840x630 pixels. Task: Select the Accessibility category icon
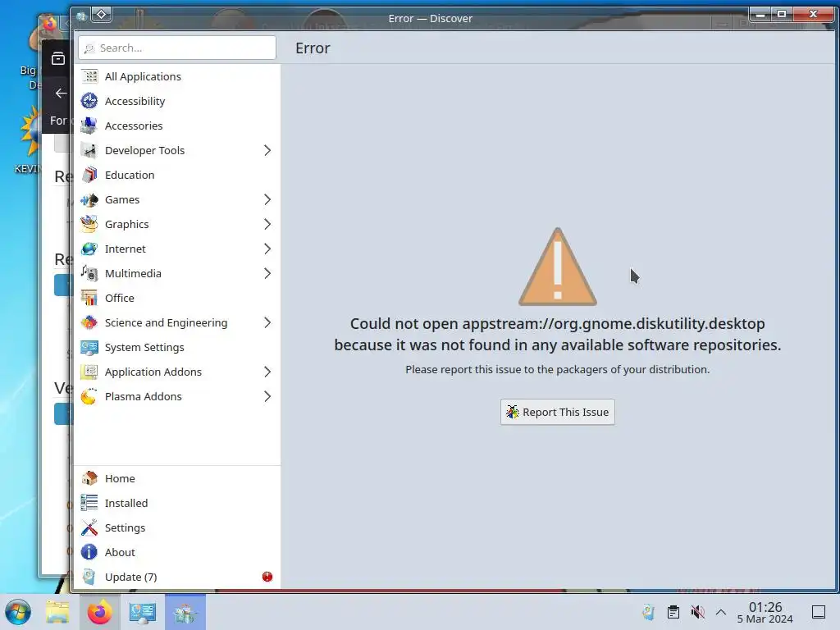(89, 101)
